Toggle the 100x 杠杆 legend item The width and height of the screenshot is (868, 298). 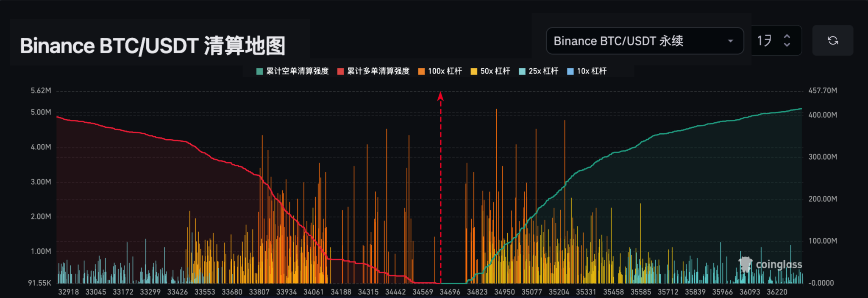pyautogui.click(x=440, y=71)
